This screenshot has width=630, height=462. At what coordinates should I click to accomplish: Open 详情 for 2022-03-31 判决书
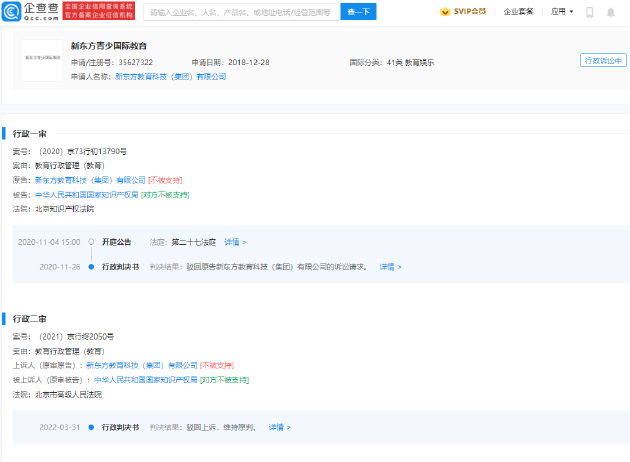(x=280, y=427)
